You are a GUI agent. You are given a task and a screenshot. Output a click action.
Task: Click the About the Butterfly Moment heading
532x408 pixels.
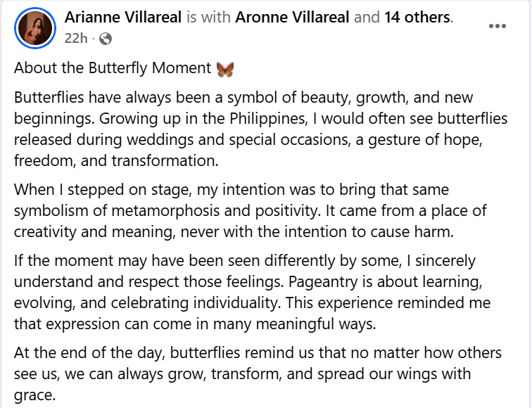113,68
